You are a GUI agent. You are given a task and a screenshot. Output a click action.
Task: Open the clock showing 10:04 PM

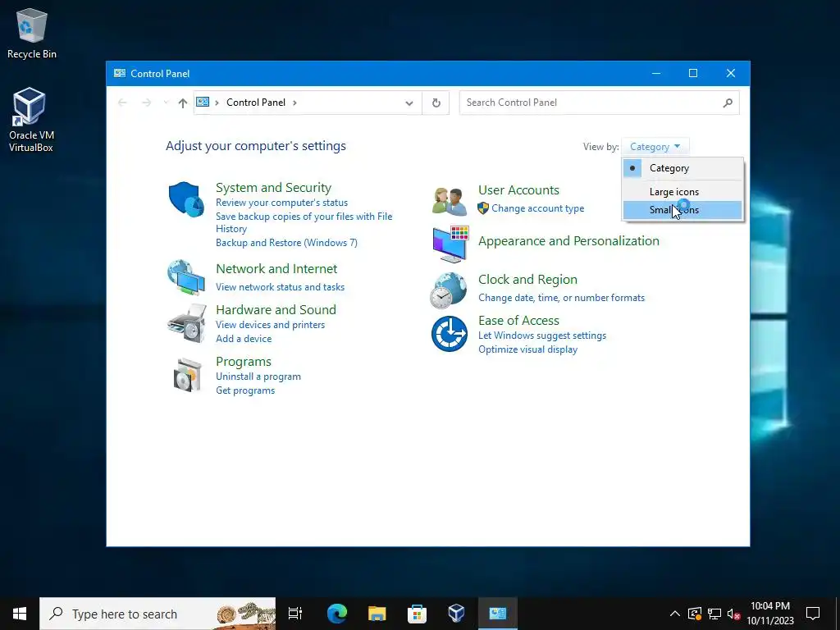click(x=769, y=614)
